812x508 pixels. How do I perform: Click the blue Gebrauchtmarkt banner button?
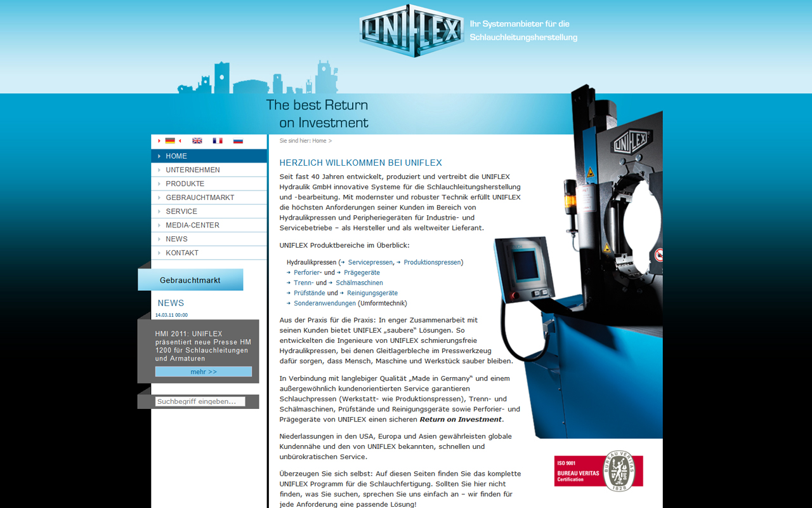point(190,280)
